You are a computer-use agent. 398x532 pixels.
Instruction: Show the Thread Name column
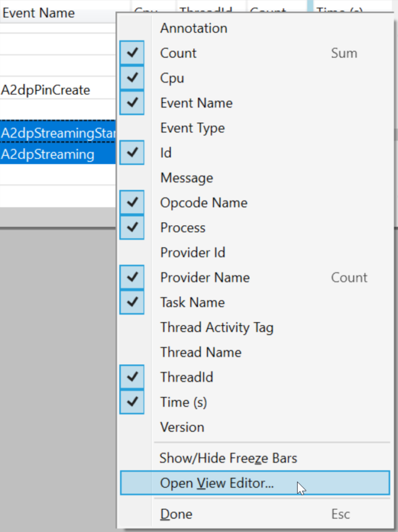(x=201, y=352)
